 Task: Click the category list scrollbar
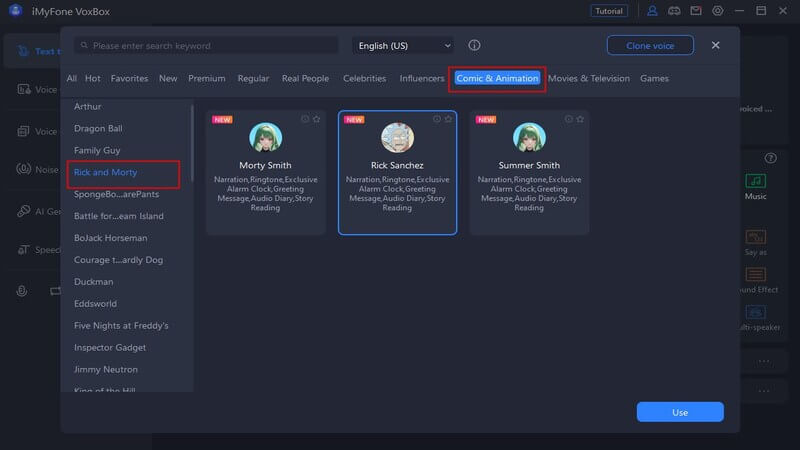pos(192,143)
